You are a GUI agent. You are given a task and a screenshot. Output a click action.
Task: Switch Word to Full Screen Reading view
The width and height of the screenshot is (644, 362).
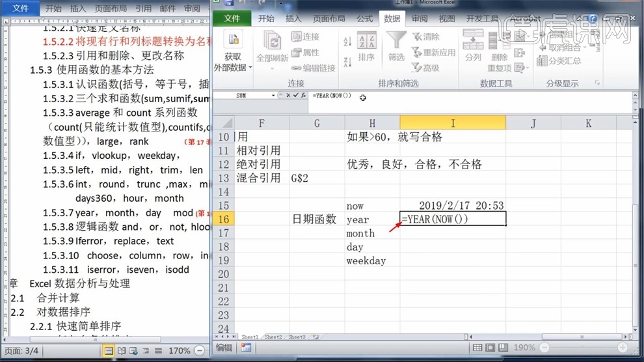tap(122, 351)
